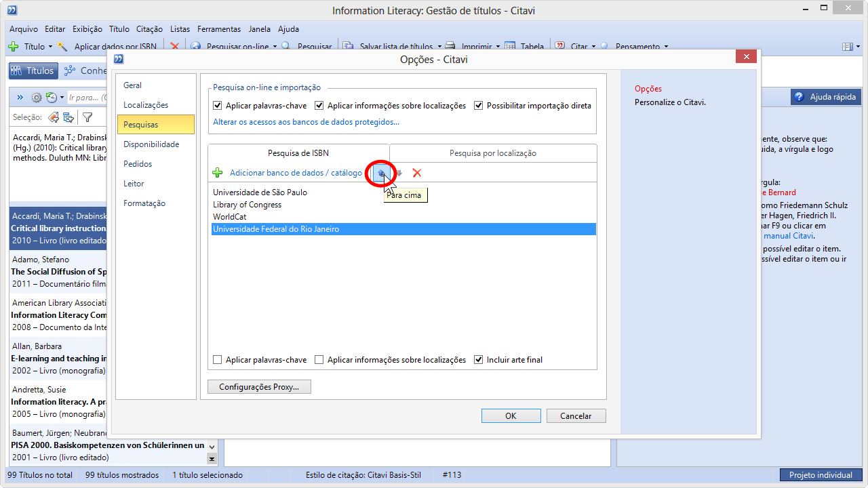This screenshot has height=488, width=868.
Task: Open the Imprimir dropdown arrow
Action: point(498,47)
